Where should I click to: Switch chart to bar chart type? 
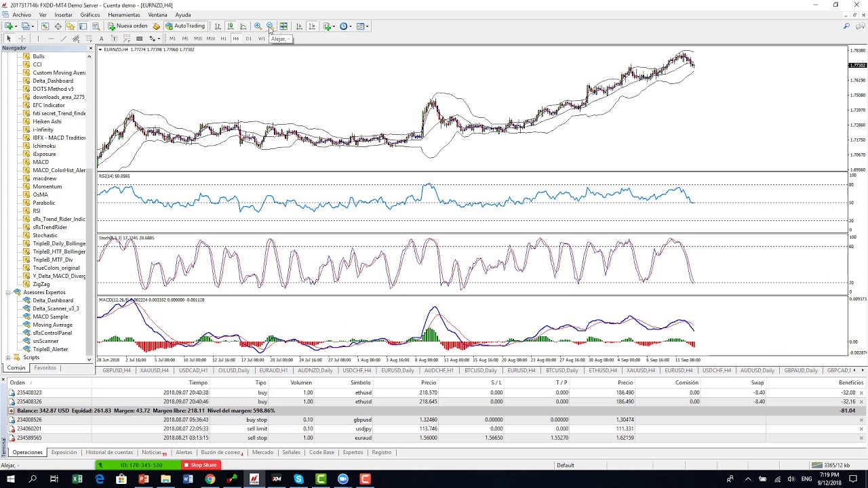(x=218, y=26)
